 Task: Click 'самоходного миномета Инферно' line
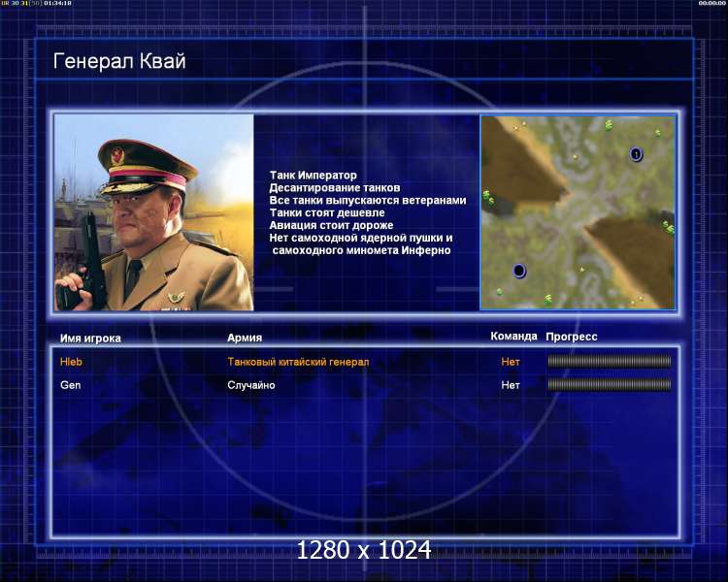pos(362,250)
